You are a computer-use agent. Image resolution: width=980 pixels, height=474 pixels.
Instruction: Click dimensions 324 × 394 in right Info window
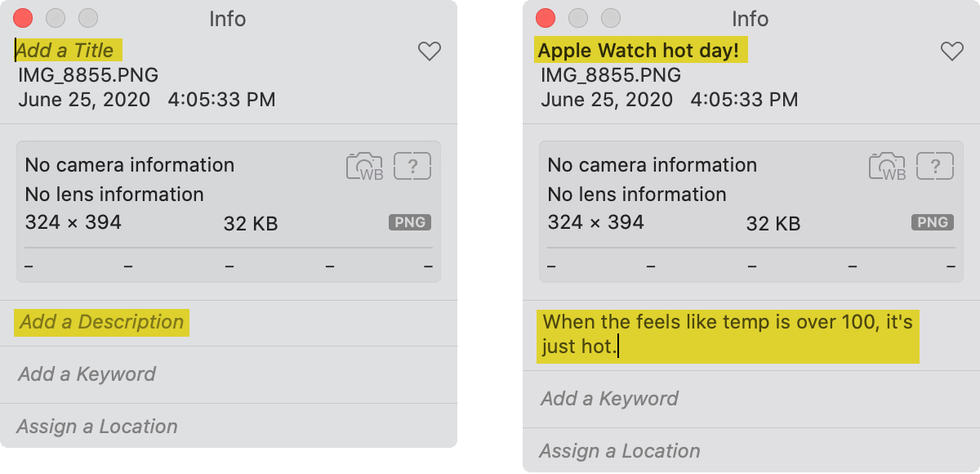tap(596, 222)
